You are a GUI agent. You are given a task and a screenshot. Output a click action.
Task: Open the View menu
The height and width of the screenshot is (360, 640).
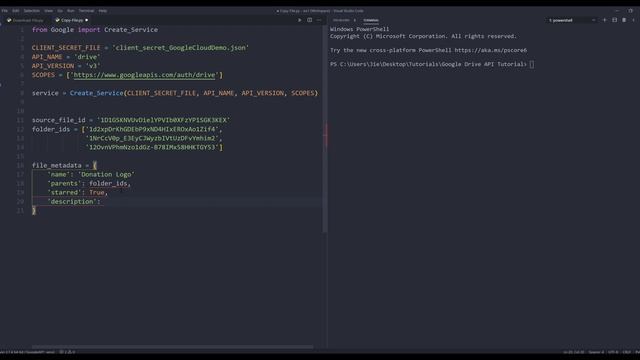pos(49,11)
